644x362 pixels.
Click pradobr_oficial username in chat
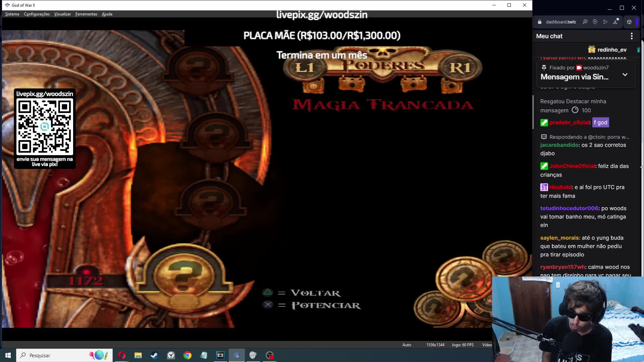569,122
